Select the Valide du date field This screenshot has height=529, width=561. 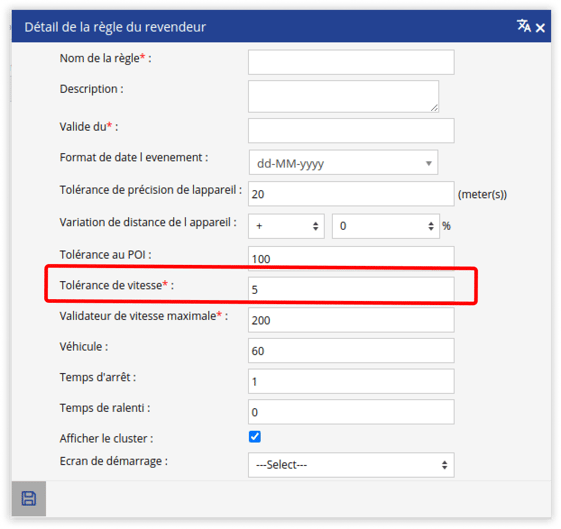pos(351,131)
